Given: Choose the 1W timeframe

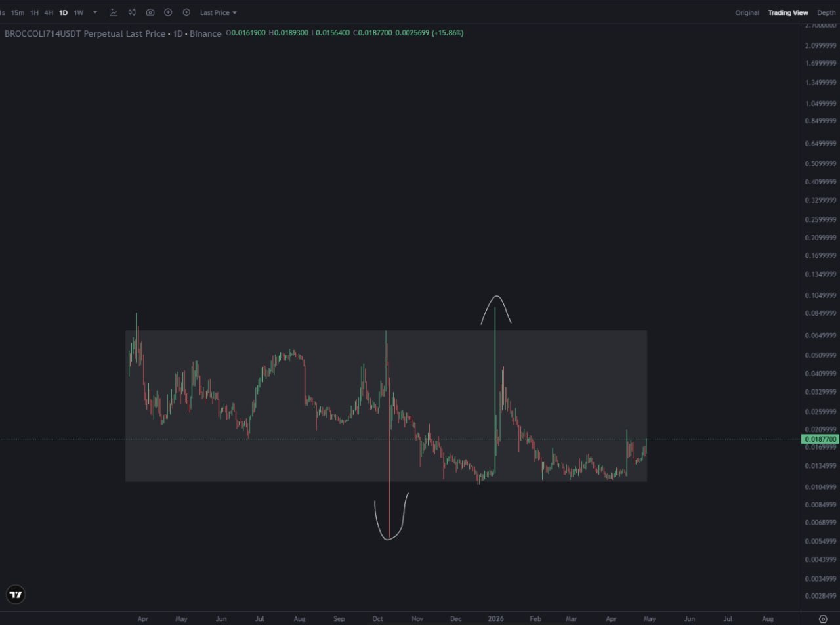Looking at the screenshot, I should click(x=79, y=12).
